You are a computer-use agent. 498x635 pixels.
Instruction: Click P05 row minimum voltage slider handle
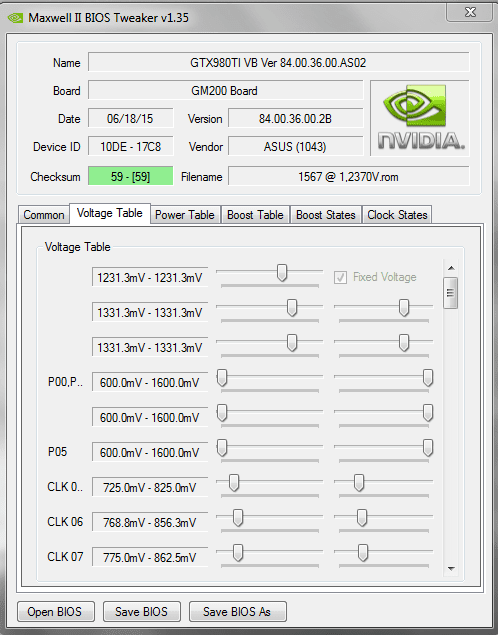point(222,448)
